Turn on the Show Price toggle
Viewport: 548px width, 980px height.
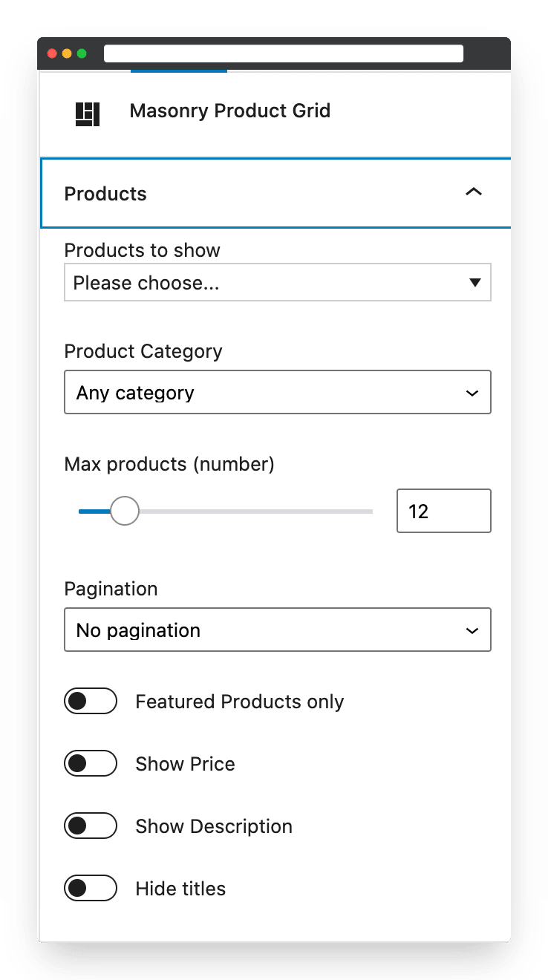91,764
